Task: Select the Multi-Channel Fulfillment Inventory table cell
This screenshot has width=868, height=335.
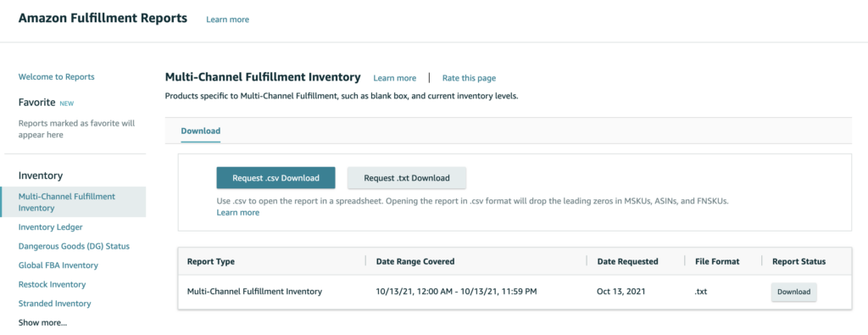Action: (x=254, y=291)
